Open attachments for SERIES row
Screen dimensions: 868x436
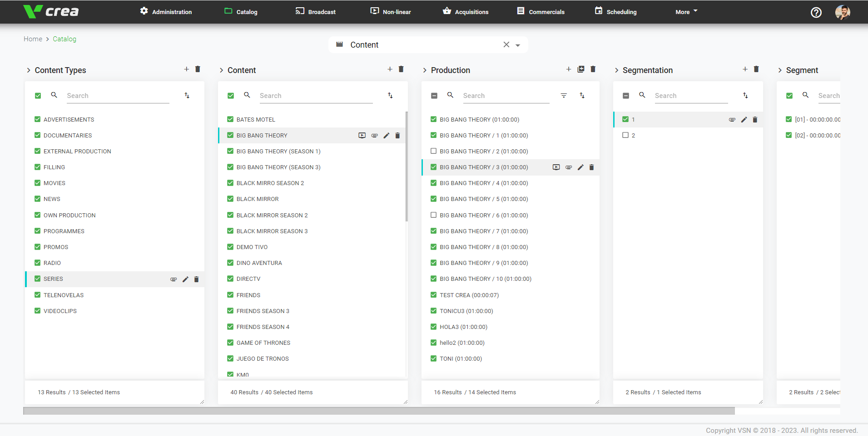pyautogui.click(x=174, y=279)
